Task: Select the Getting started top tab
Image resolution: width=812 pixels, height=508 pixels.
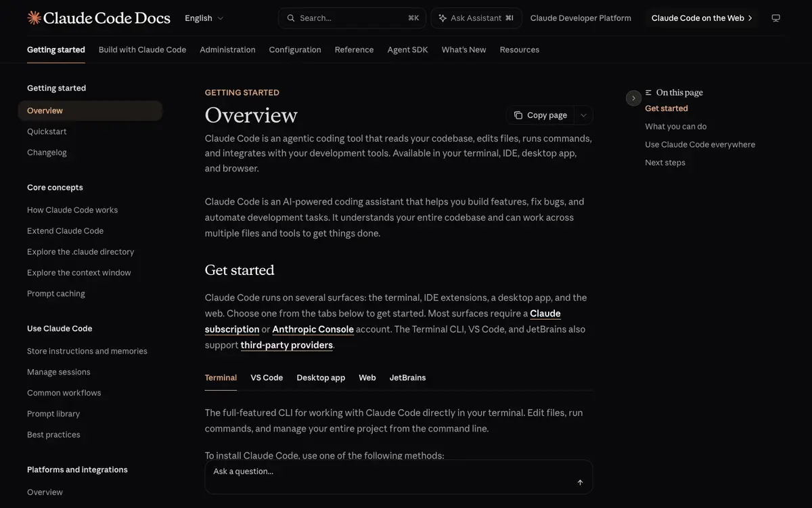Action: [56, 49]
